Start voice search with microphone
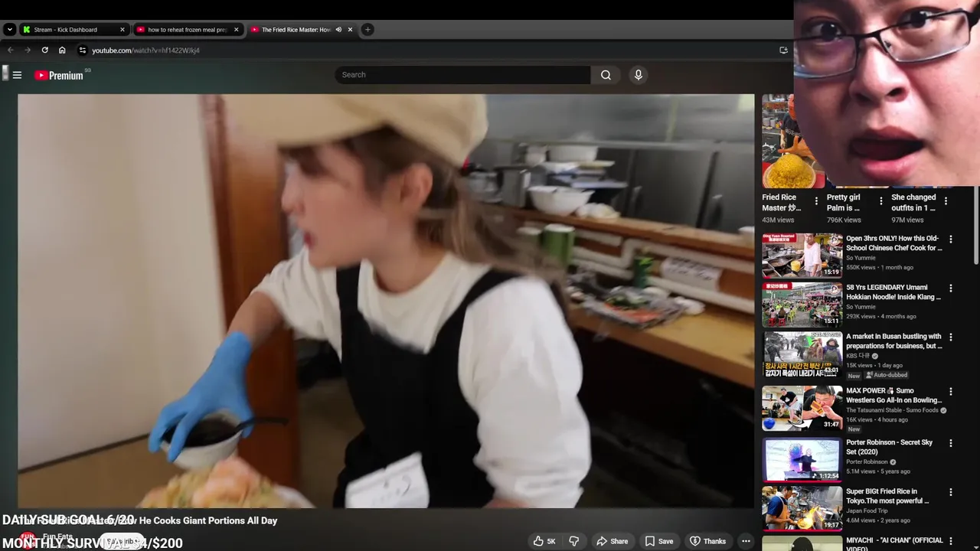 638,75
